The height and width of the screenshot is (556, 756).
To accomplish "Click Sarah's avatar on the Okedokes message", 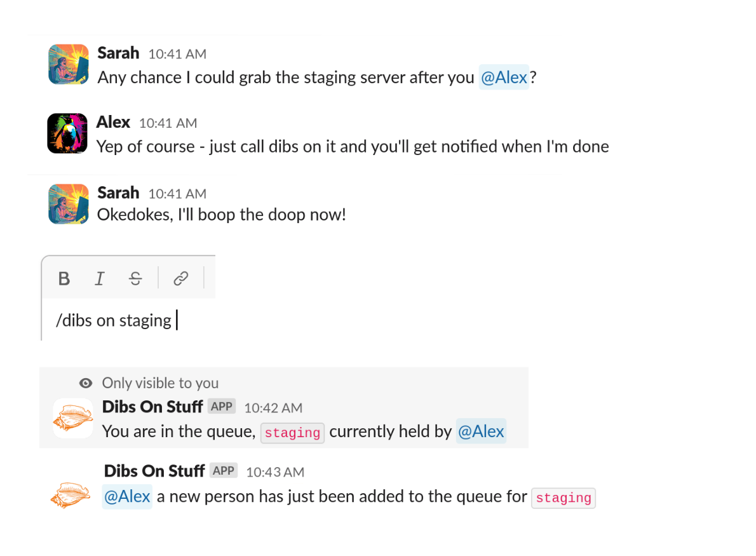I will 69,204.
